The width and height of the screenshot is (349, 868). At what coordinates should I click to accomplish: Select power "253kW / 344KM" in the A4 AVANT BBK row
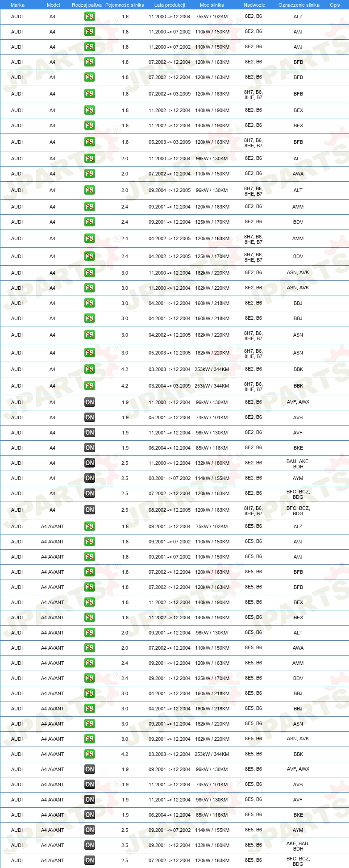click(x=212, y=754)
